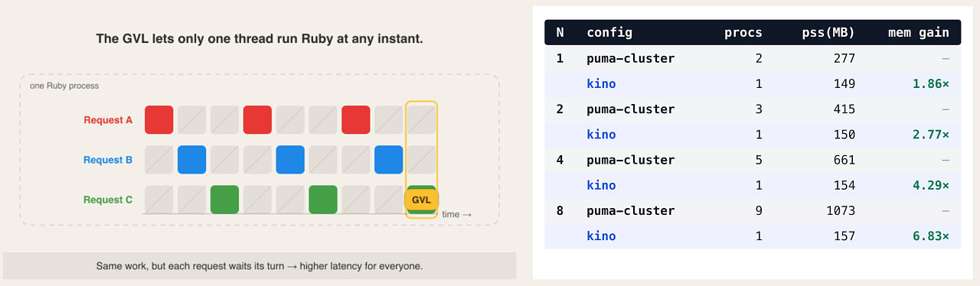Click the caption about higher latency
Viewport: 980px width, 286px height.
260,267
